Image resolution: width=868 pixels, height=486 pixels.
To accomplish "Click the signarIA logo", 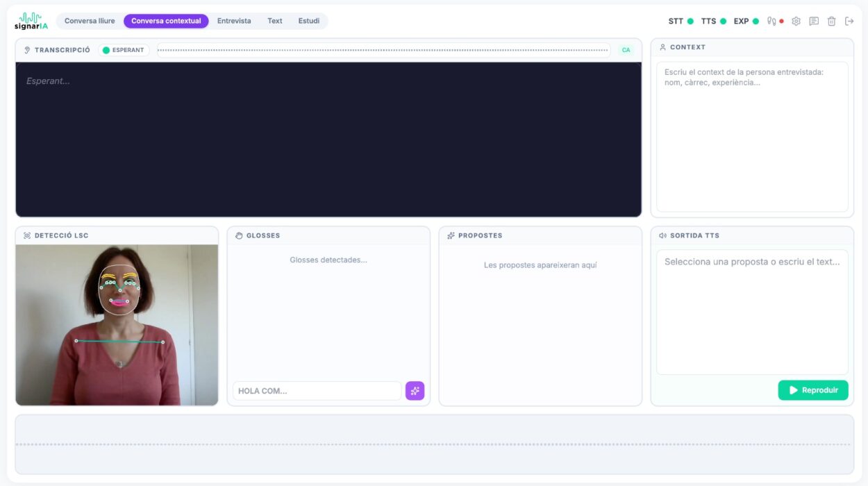I will (31, 21).
